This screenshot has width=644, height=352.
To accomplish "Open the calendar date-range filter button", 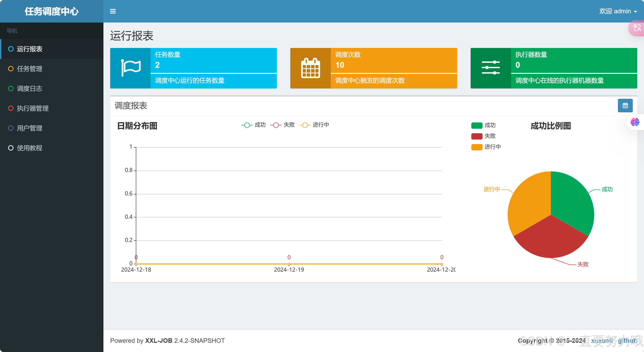I will (625, 106).
